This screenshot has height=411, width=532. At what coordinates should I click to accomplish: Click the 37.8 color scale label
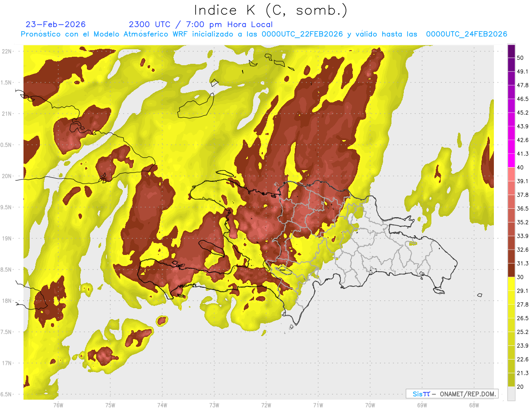(523, 195)
